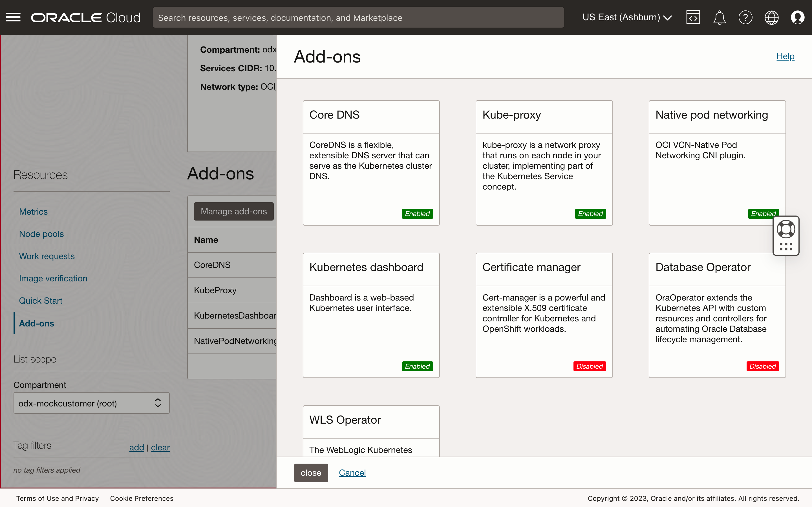Switch to the Quick Start section

(x=41, y=301)
